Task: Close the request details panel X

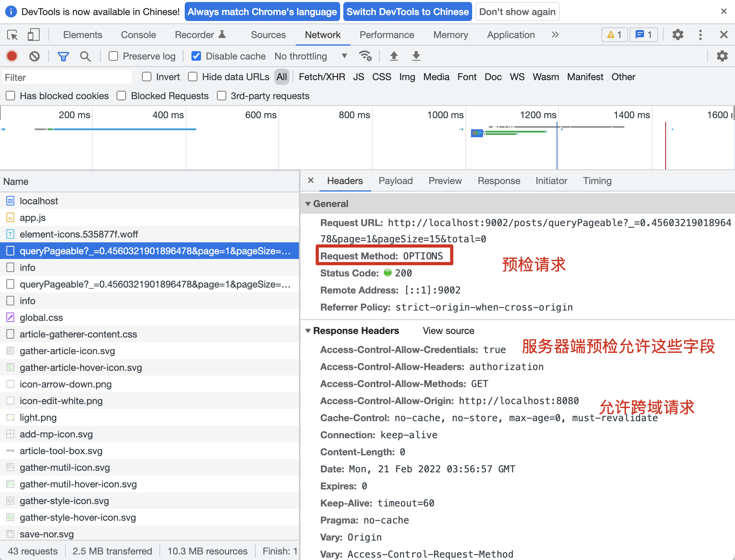Action: click(x=311, y=180)
